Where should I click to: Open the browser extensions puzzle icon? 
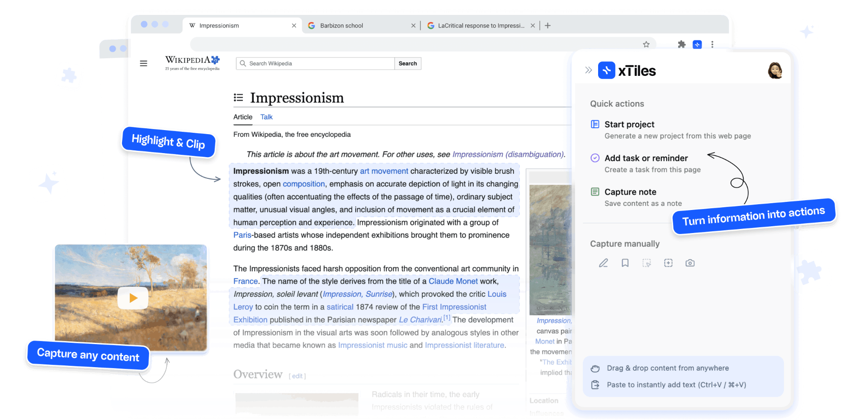tap(682, 44)
